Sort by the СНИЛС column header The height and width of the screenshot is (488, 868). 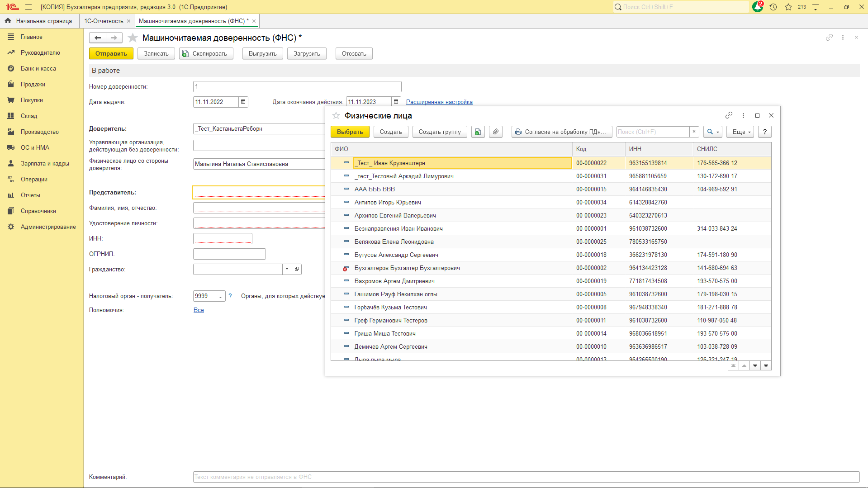coord(732,149)
